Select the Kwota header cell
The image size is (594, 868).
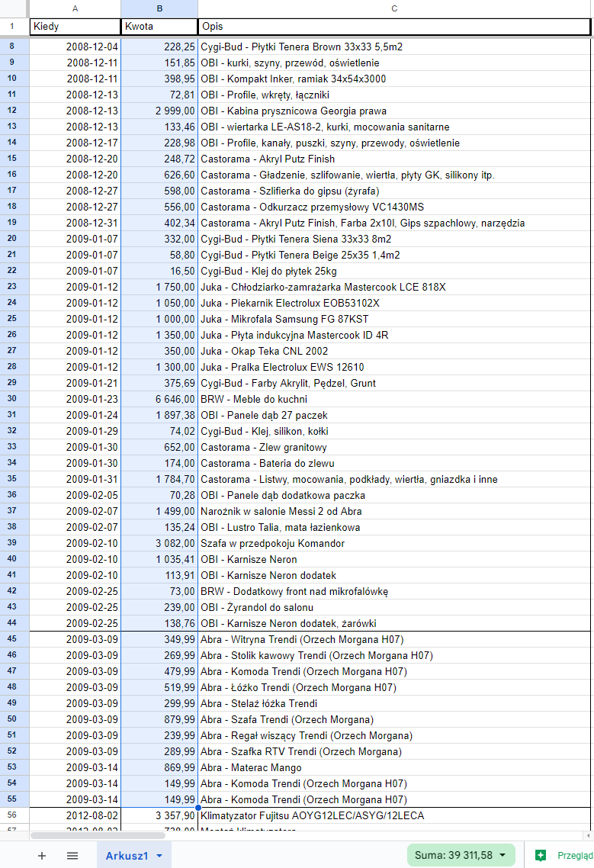tap(159, 26)
